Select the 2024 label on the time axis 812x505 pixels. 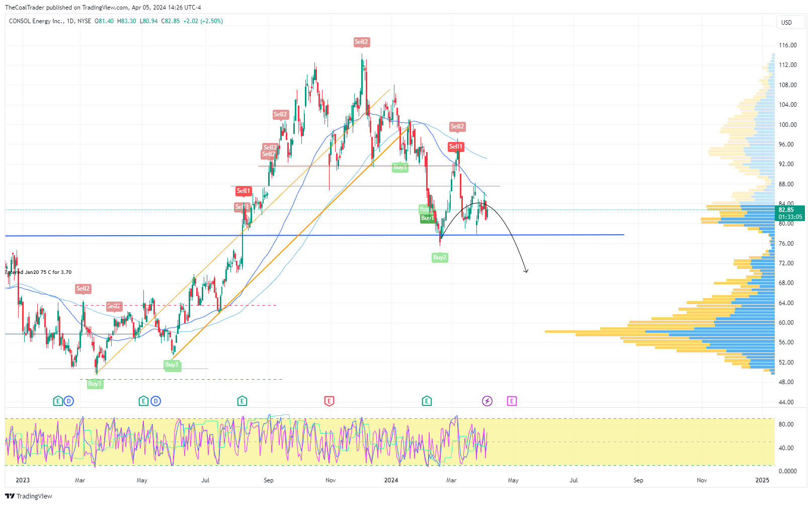(x=391, y=480)
